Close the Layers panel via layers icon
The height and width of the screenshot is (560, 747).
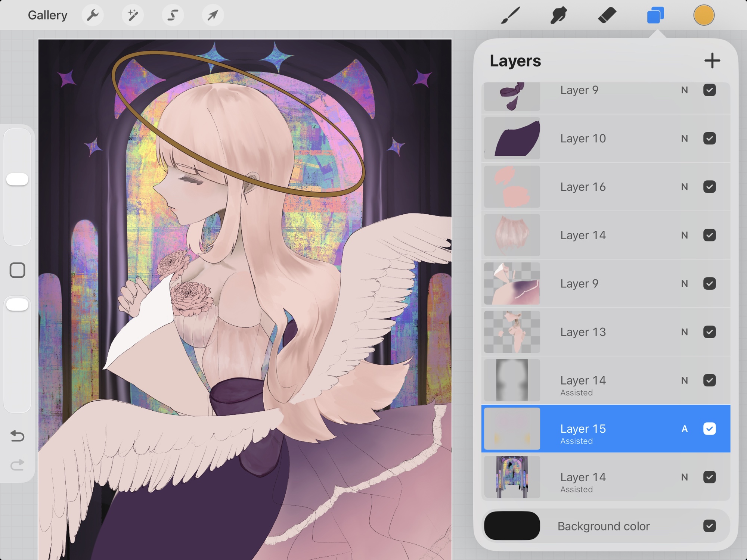pyautogui.click(x=655, y=15)
